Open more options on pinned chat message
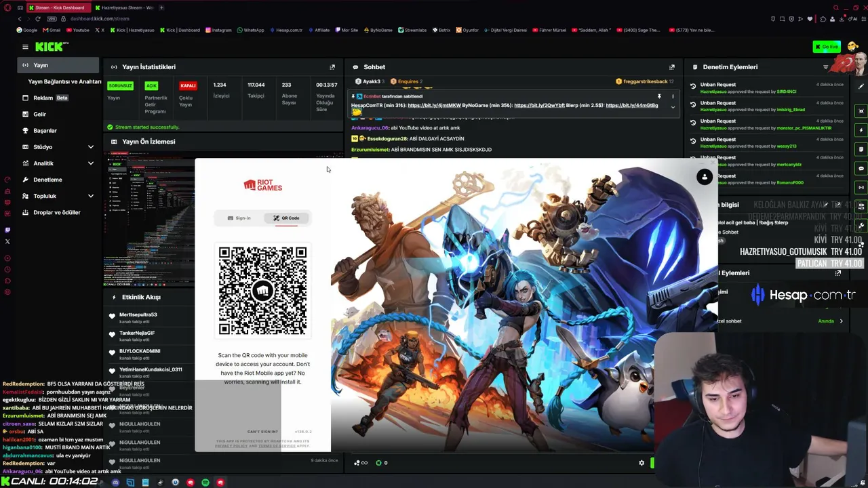This screenshot has width=868, height=488. tap(673, 97)
